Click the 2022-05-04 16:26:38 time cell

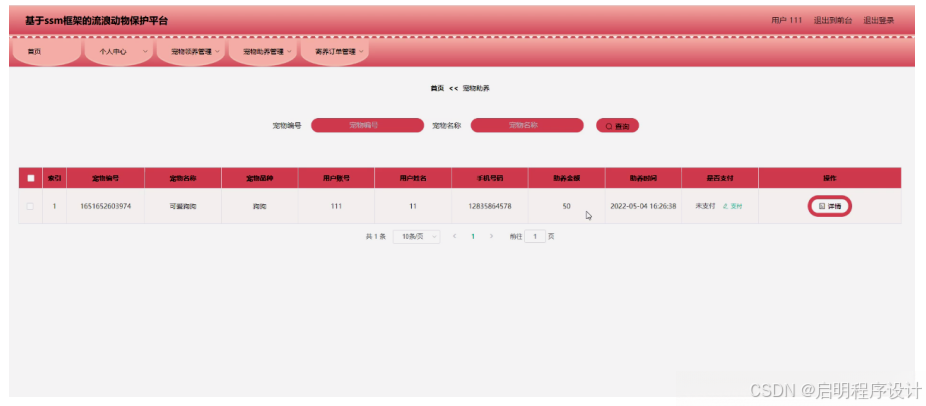coord(643,206)
